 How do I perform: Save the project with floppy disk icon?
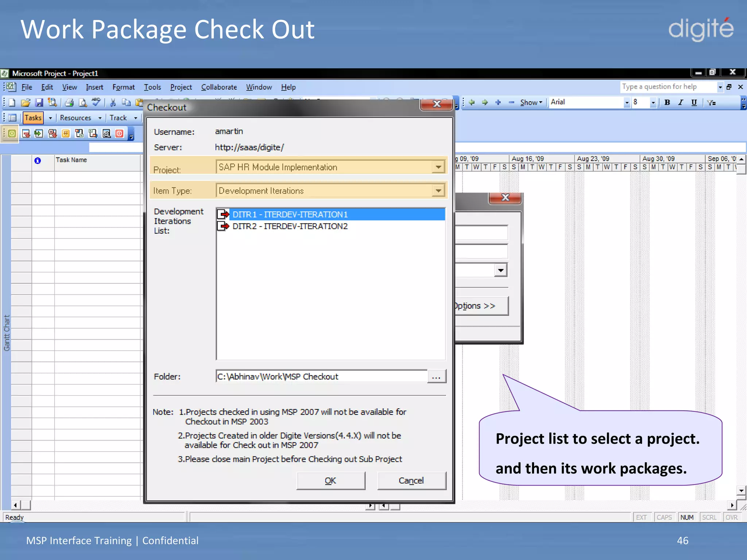click(x=39, y=103)
